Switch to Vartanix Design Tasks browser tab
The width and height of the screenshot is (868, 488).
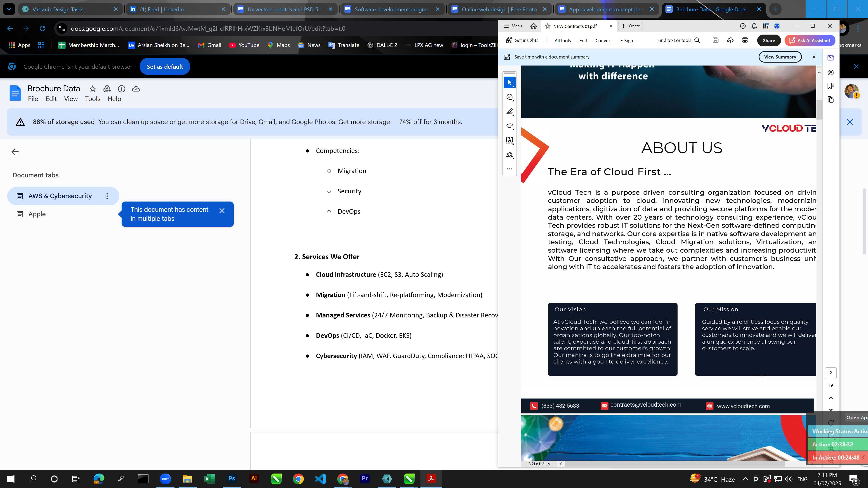(x=70, y=9)
